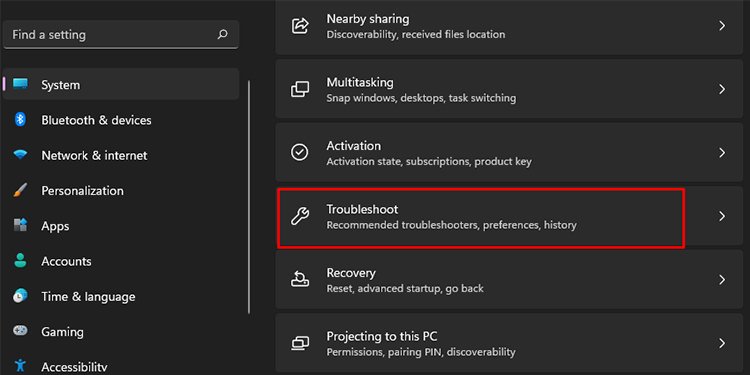This screenshot has width=750, height=375.
Task: Click the Troubleshoot wrench icon
Action: 300,216
